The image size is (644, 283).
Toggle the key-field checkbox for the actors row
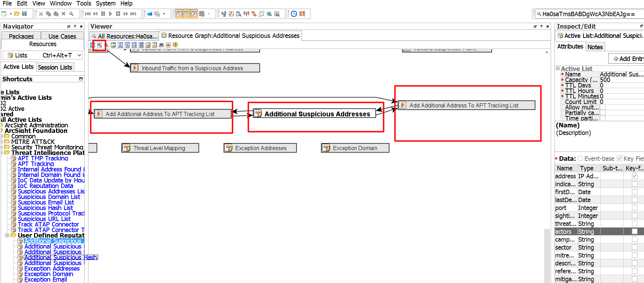click(635, 231)
